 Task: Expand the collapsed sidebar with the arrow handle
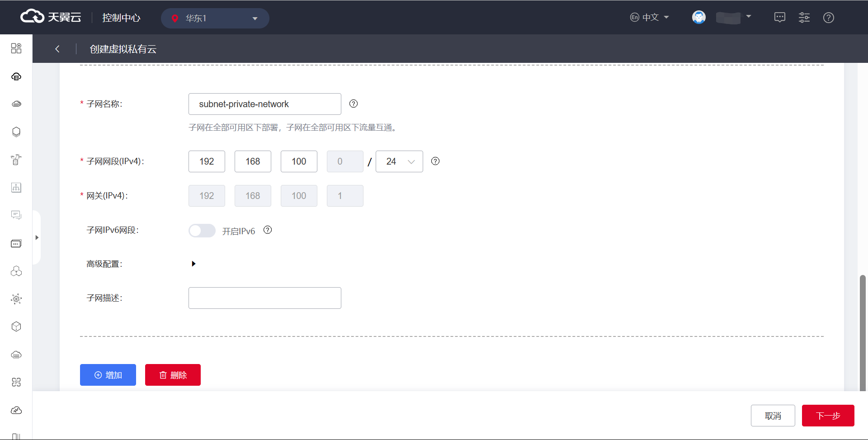tap(37, 237)
